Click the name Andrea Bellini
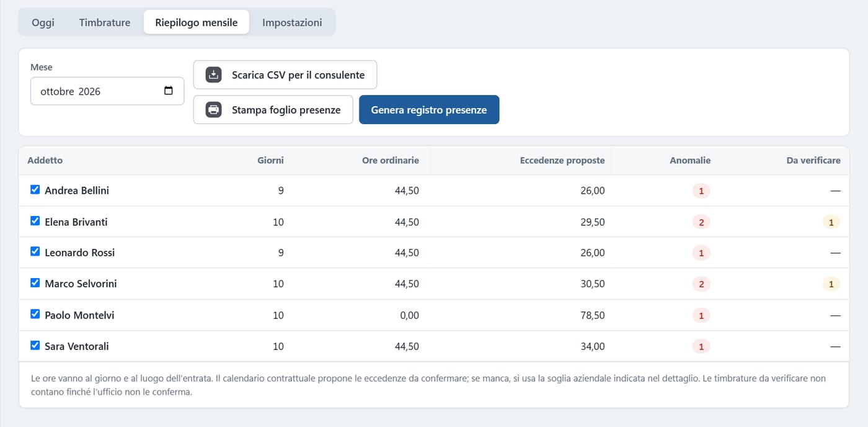The image size is (868, 427). pyautogui.click(x=77, y=191)
